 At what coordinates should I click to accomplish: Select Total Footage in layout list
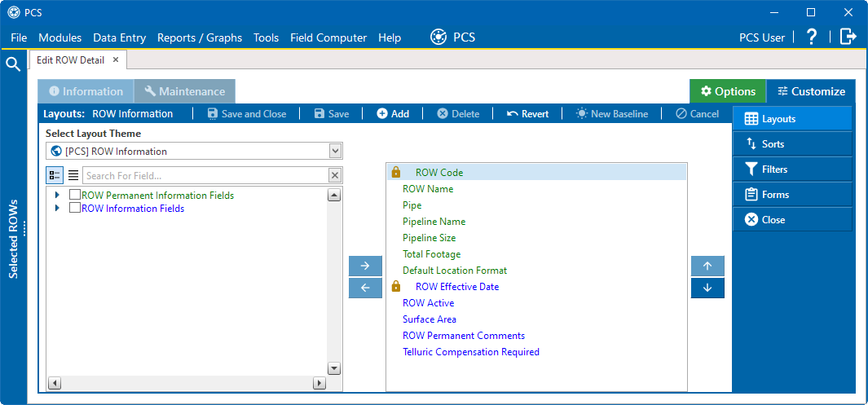point(432,254)
